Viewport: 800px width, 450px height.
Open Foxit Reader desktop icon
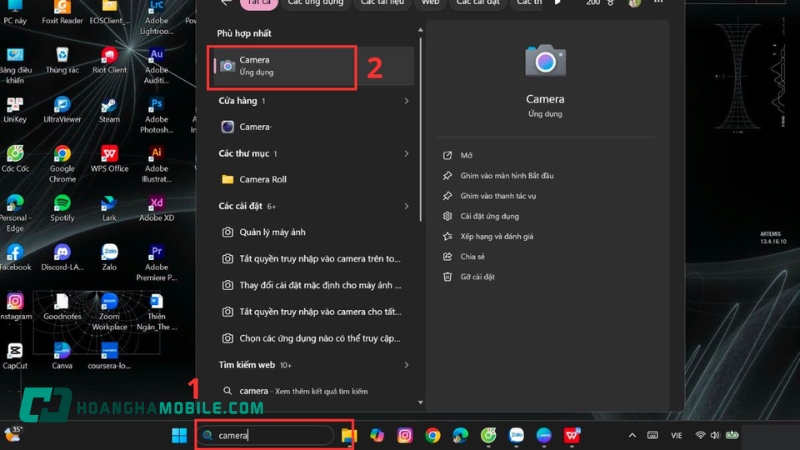pyautogui.click(x=62, y=12)
